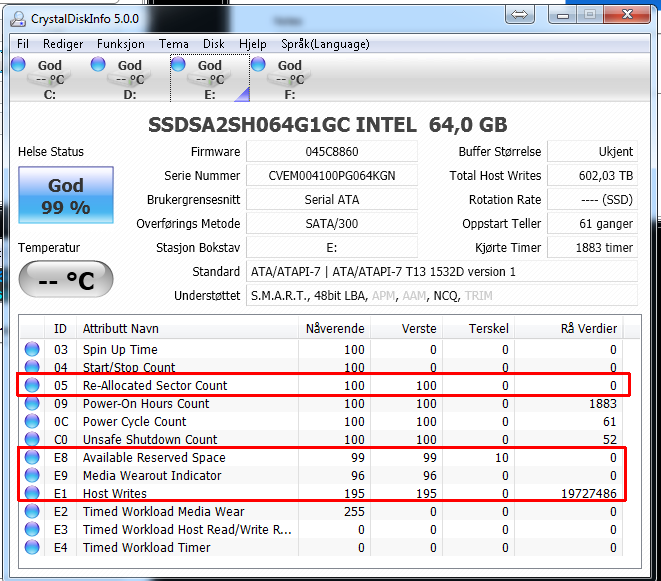Select drive E: disk tab
Image resolution: width=661 pixels, height=581 pixels.
(210, 79)
